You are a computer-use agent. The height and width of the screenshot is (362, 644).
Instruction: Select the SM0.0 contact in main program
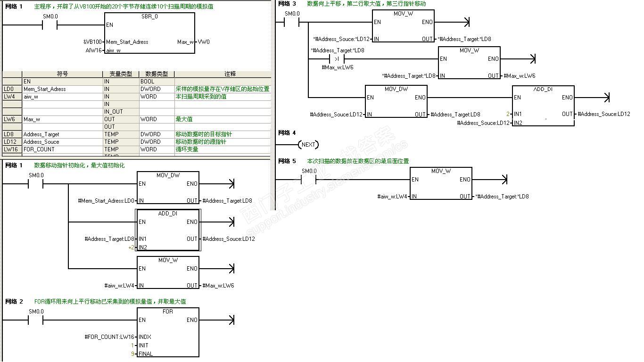50,25
